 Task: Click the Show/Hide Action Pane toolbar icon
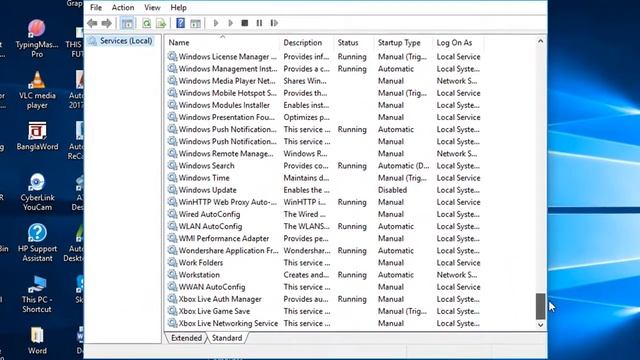pyautogui.click(x=196, y=23)
